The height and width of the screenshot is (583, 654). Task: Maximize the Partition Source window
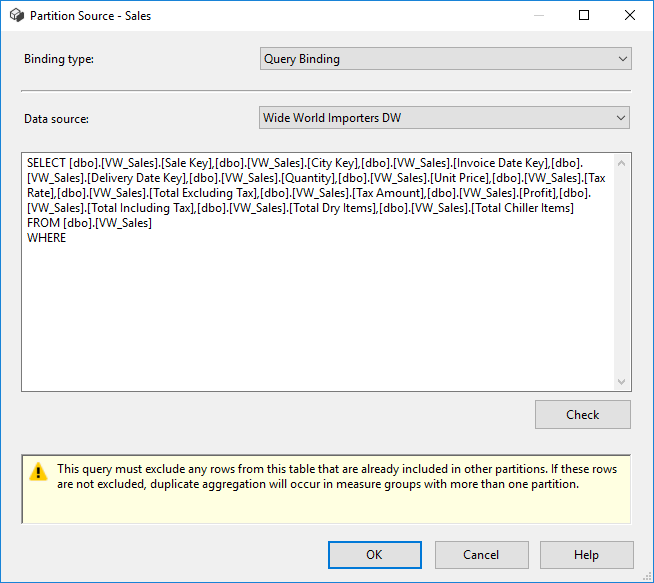pyautogui.click(x=584, y=16)
